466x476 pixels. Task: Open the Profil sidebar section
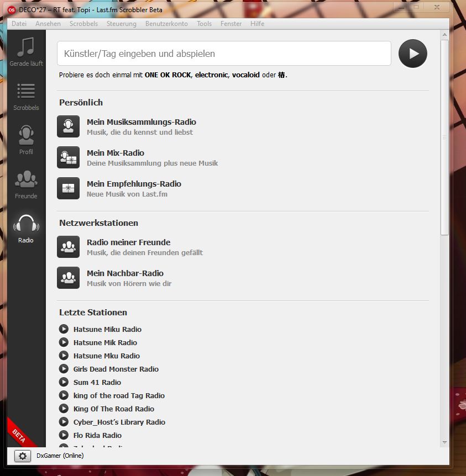[x=26, y=140]
